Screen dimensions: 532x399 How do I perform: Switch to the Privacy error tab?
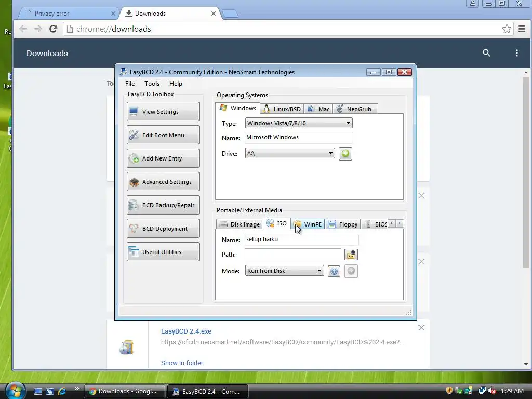click(x=68, y=14)
